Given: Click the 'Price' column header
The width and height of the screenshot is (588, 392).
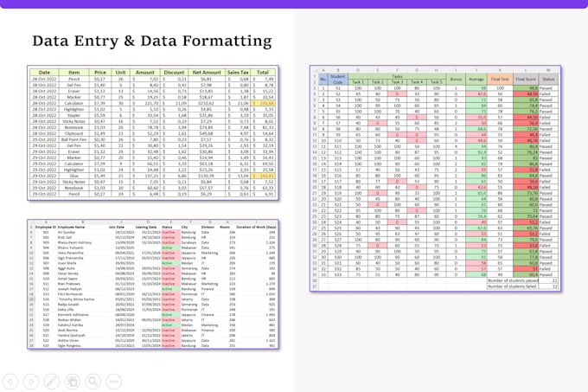Looking at the screenshot, I should pos(100,73).
